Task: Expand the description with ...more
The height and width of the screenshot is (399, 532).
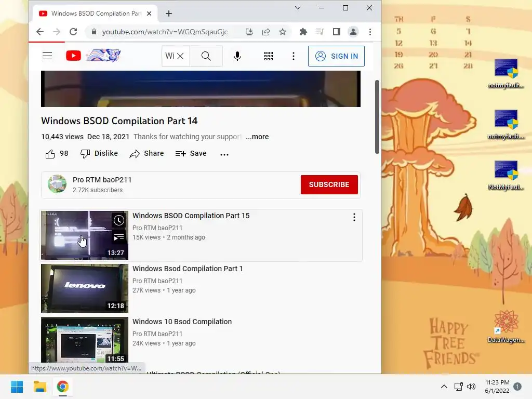Action: click(x=257, y=137)
